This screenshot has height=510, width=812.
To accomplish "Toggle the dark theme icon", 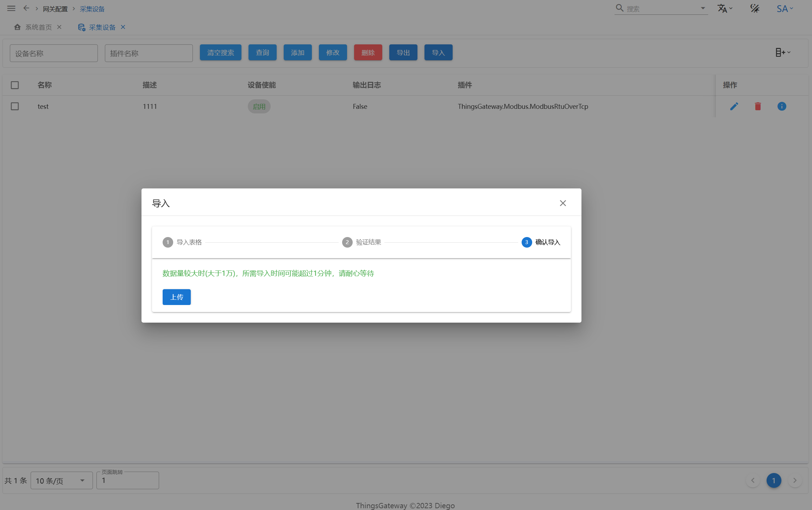I will coord(755,8).
